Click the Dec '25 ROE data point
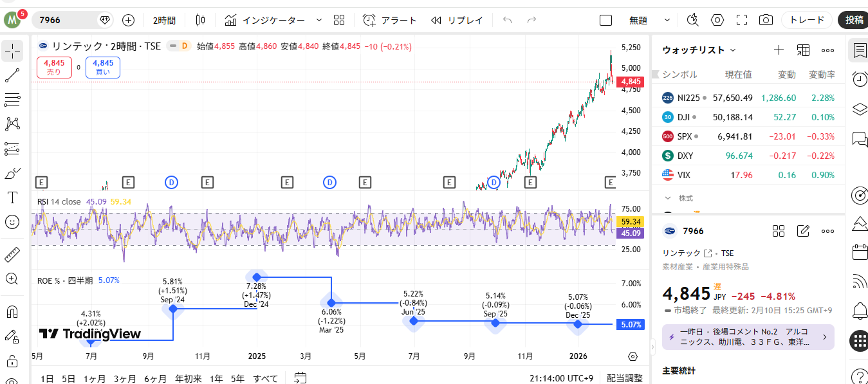Viewport: 868px width, 384px height. point(578,324)
